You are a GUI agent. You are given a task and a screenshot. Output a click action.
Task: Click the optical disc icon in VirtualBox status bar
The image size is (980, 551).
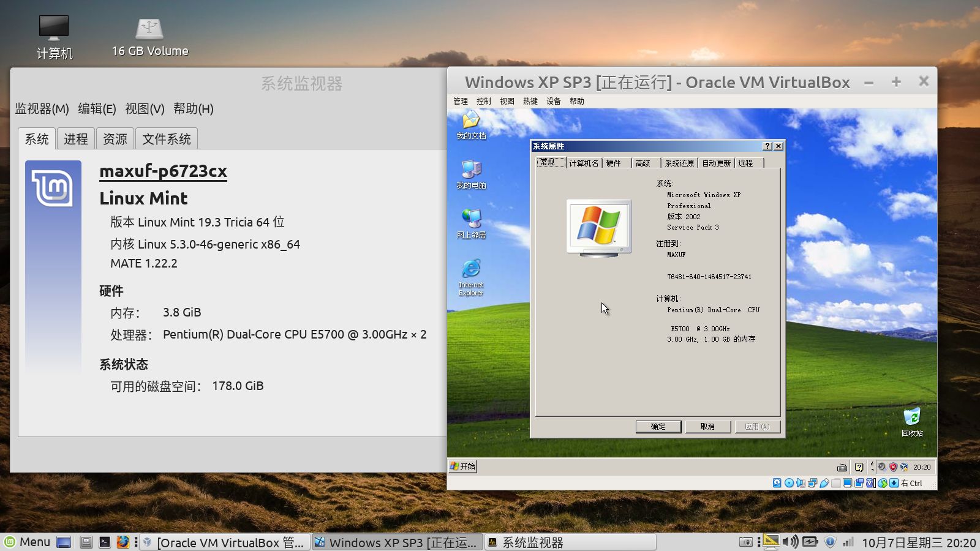(788, 483)
